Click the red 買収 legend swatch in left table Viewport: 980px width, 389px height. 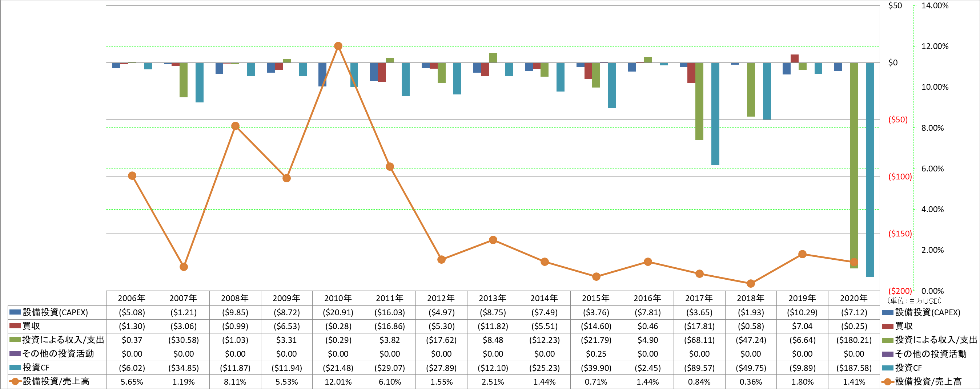(15, 326)
